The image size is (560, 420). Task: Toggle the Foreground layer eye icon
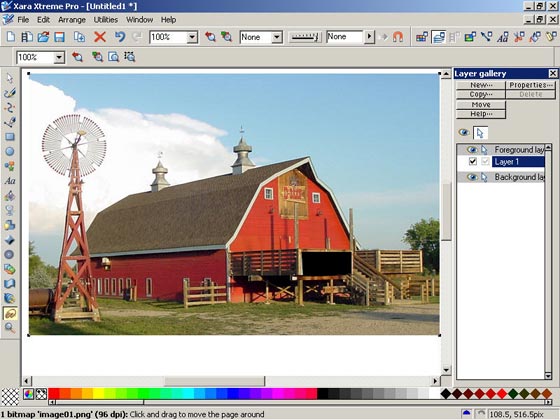[x=472, y=150]
